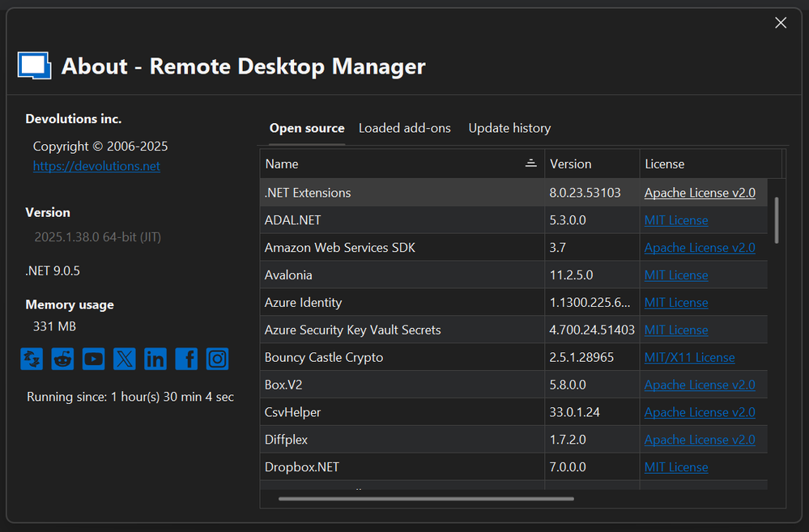Open the YouTube social icon
This screenshot has height=532, width=809.
pos(93,359)
